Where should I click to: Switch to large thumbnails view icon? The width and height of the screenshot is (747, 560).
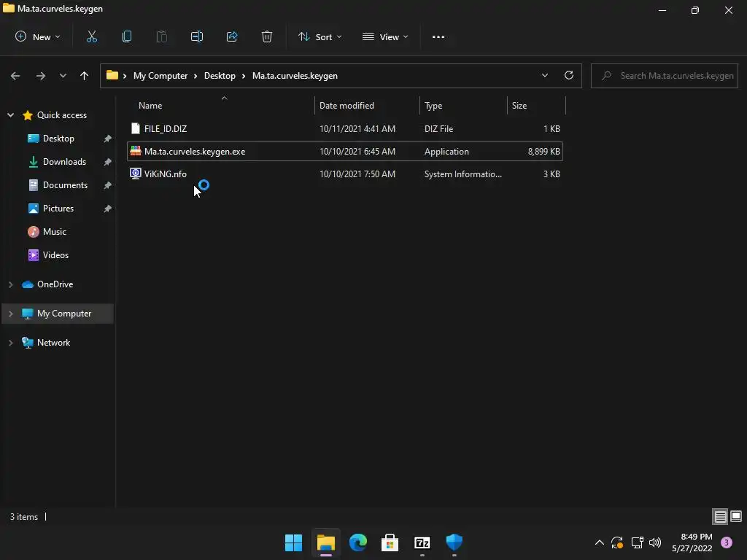736,516
